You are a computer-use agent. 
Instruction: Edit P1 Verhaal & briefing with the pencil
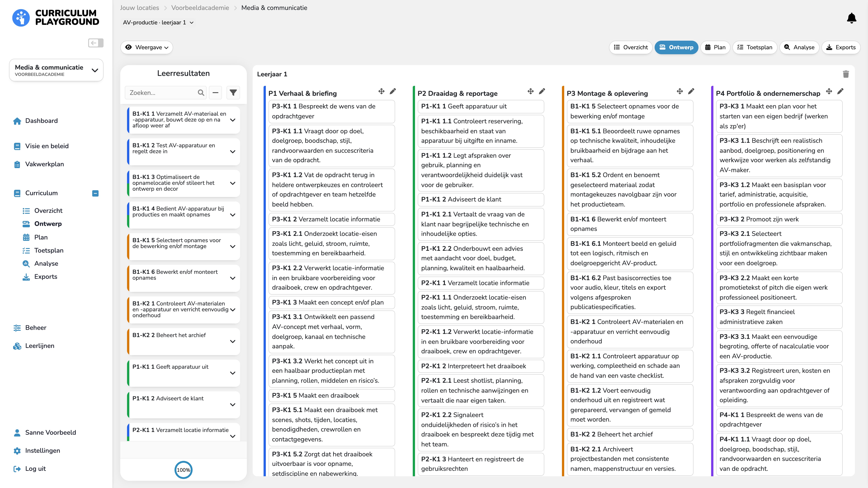pyautogui.click(x=393, y=91)
